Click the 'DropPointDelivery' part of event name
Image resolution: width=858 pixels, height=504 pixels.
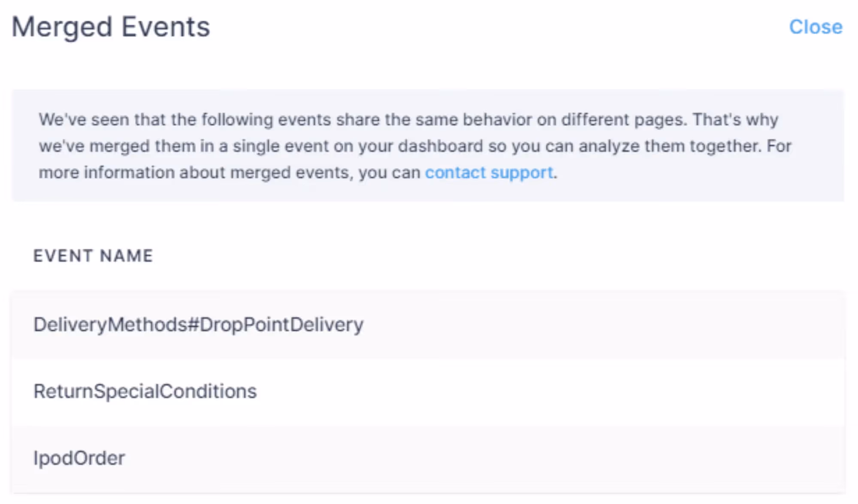coord(281,325)
